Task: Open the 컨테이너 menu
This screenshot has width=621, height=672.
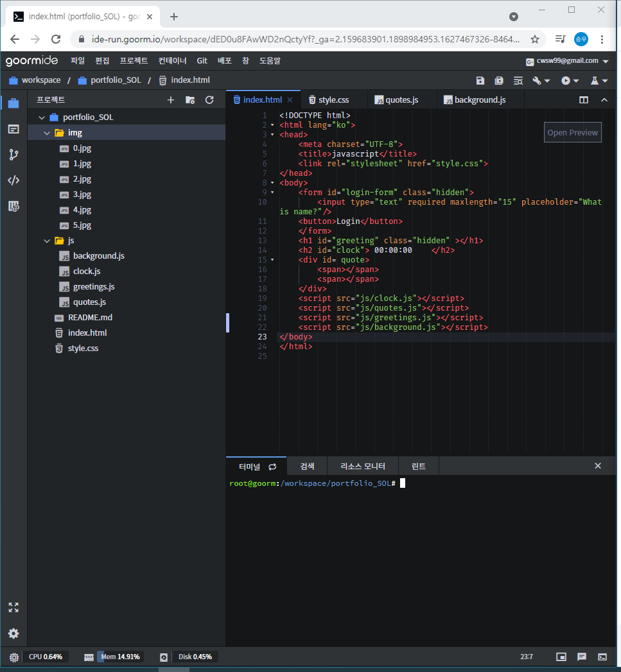Action: coord(172,61)
